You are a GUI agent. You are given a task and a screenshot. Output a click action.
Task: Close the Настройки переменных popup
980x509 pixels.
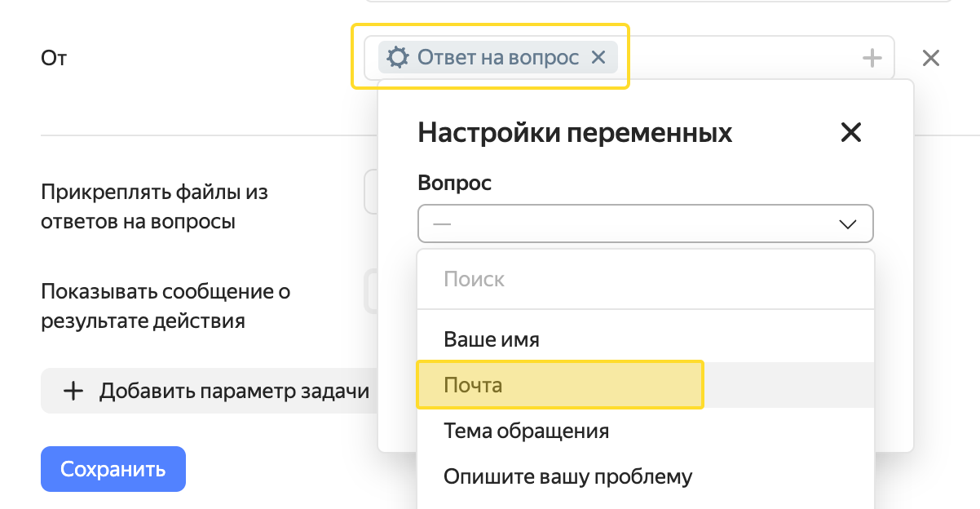click(x=850, y=132)
